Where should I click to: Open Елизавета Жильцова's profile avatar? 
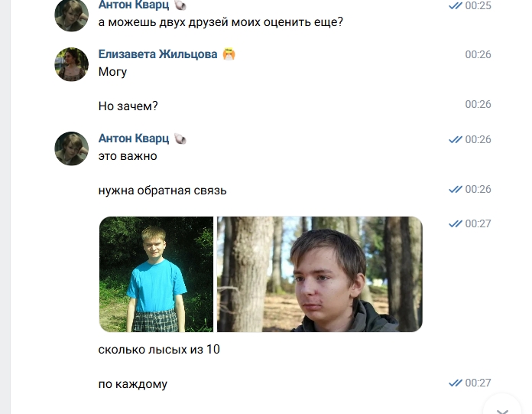tap(71, 64)
